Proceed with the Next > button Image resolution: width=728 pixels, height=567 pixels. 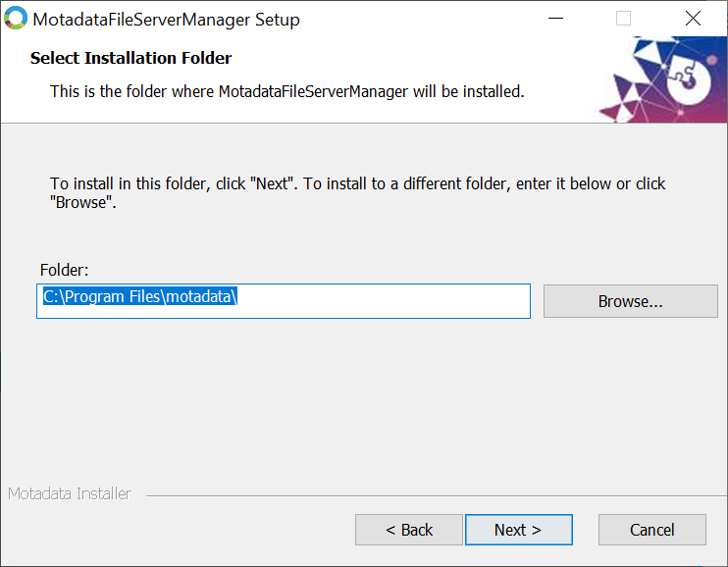click(x=518, y=530)
